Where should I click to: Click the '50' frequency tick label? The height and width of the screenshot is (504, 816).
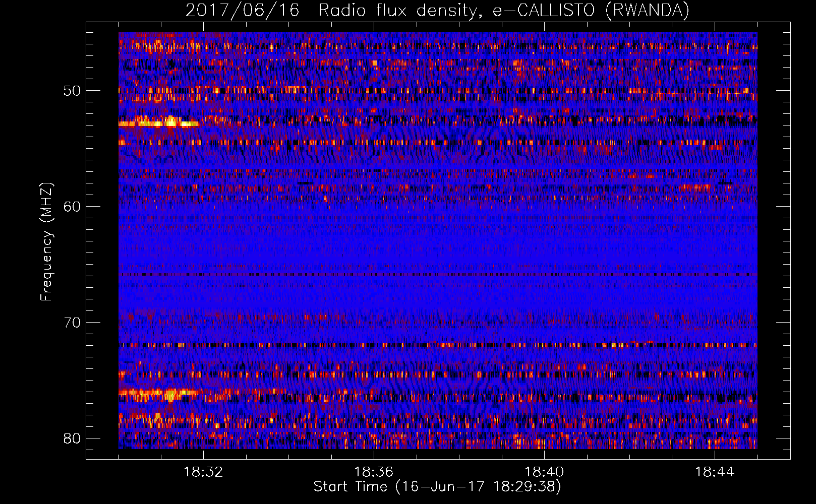pyautogui.click(x=73, y=91)
